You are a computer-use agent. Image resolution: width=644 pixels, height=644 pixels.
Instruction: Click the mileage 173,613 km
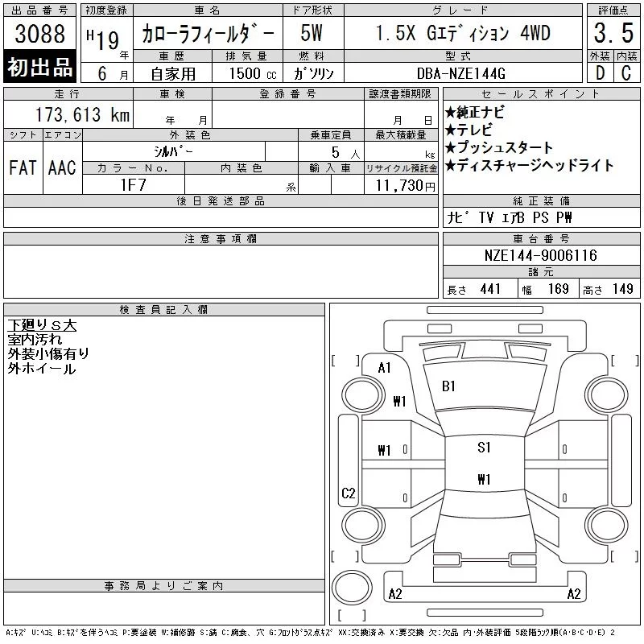tap(83, 114)
